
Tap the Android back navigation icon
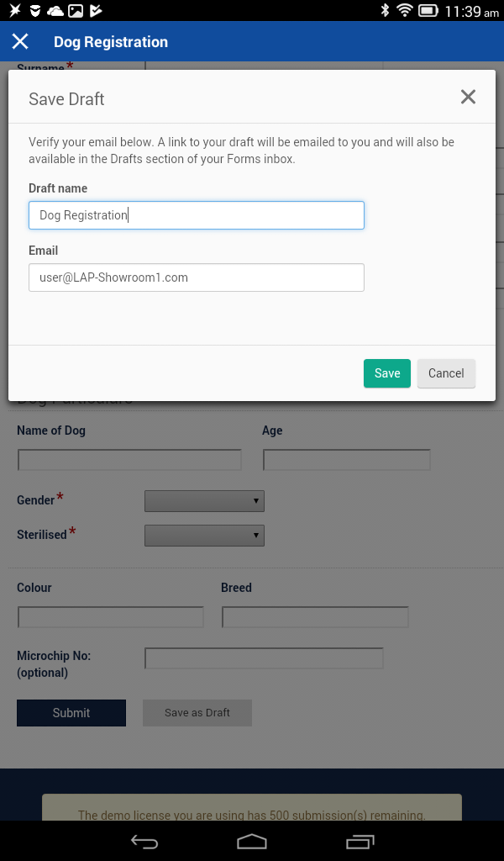tap(144, 841)
